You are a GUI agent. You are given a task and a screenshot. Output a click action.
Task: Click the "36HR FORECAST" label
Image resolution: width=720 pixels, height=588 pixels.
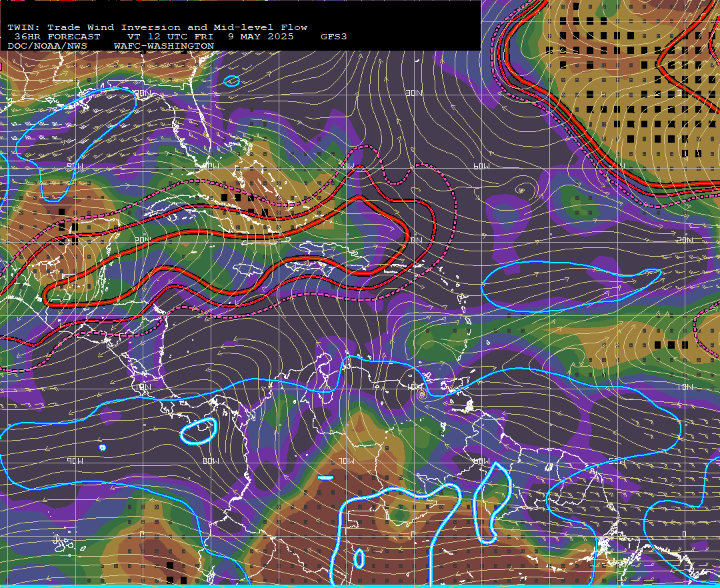tap(57, 37)
